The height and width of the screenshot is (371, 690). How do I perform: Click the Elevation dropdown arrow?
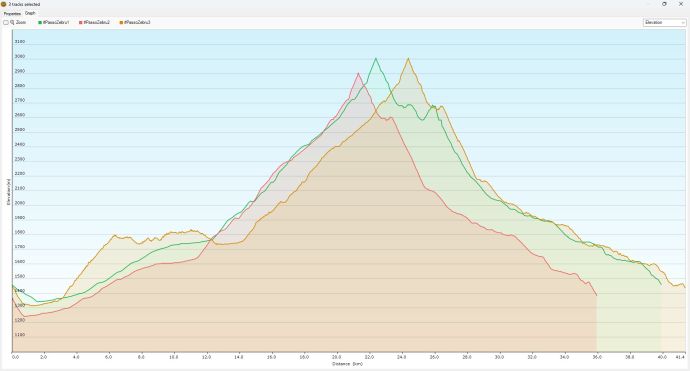pyautogui.click(x=683, y=22)
